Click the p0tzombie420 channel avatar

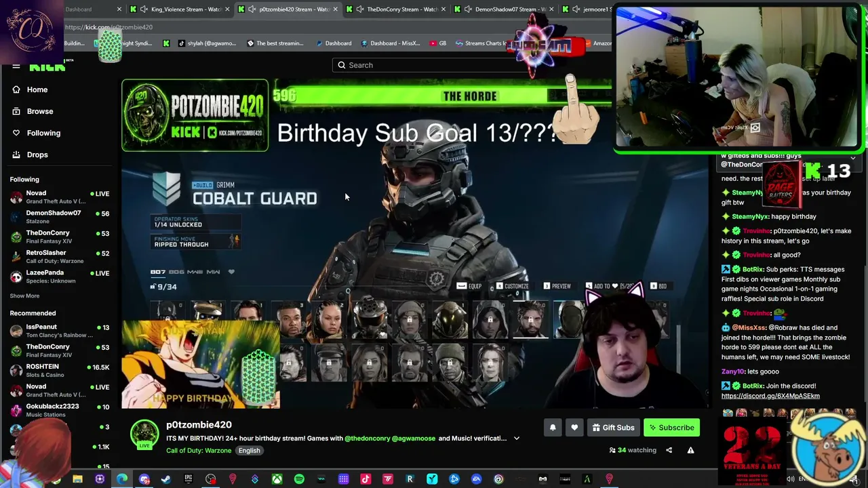144,433
